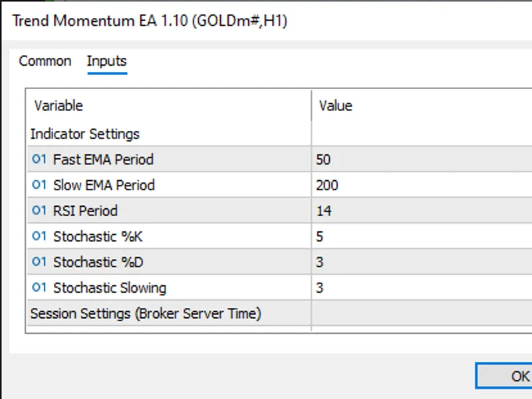Select the Stochastic Slowing label
This screenshot has height=399, width=532.
[x=110, y=288]
